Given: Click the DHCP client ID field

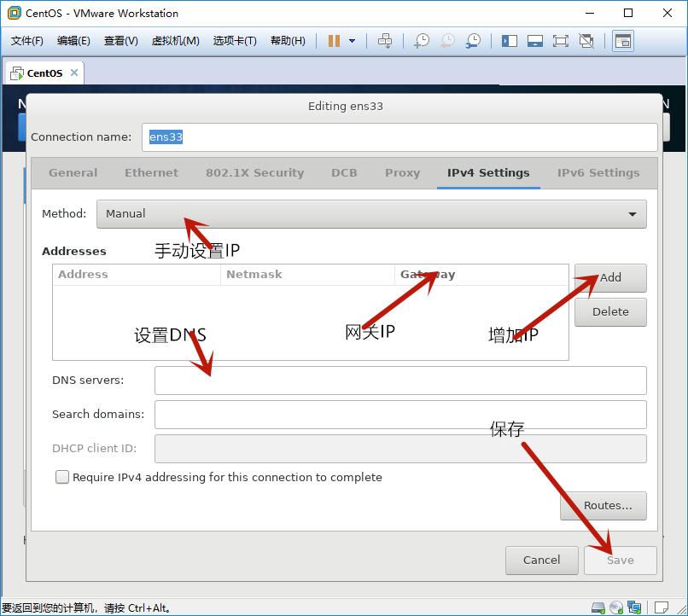Looking at the screenshot, I should [x=400, y=449].
